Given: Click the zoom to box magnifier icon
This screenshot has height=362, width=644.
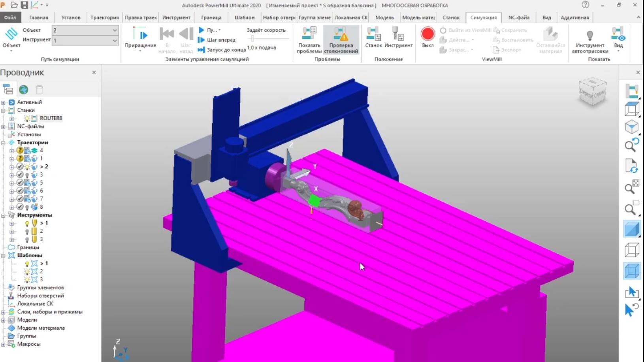Looking at the screenshot, I should (632, 208).
